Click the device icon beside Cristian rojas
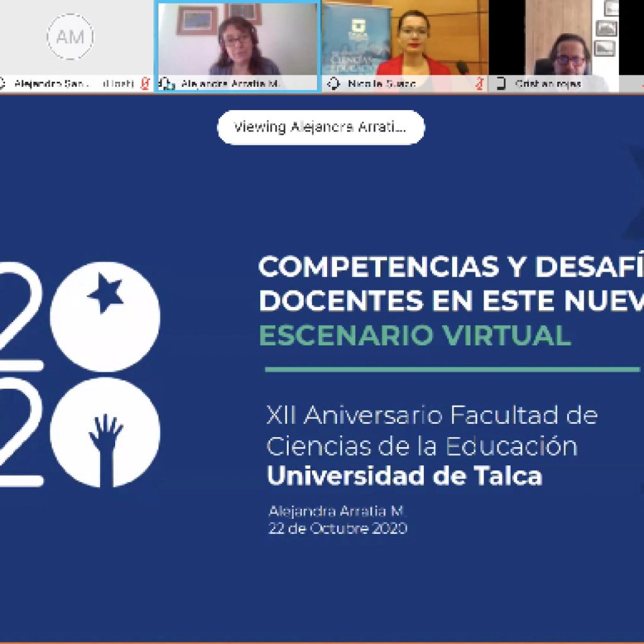This screenshot has width=644, height=644. click(x=501, y=84)
